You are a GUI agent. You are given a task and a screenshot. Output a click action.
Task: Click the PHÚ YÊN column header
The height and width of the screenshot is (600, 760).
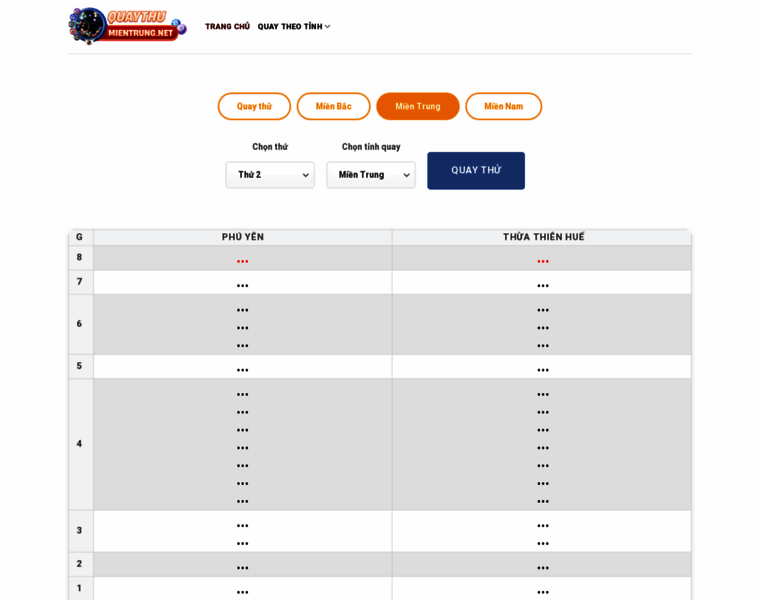(x=243, y=237)
